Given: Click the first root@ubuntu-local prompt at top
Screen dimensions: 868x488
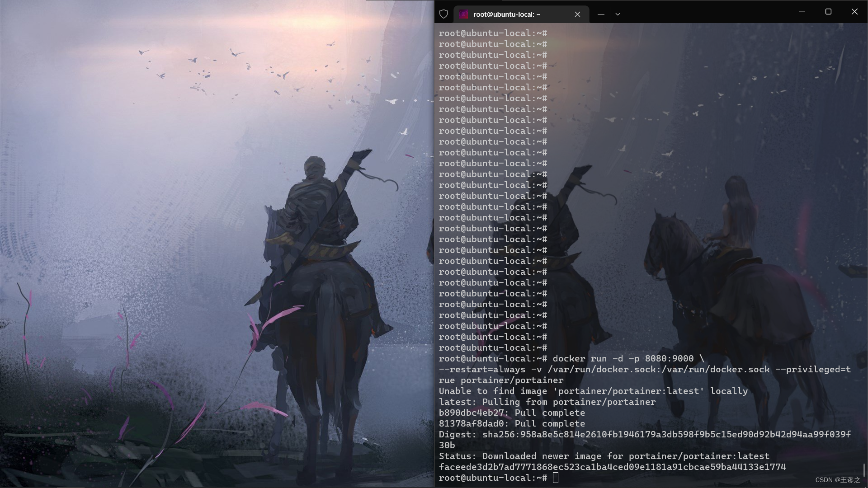Looking at the screenshot, I should click(493, 33).
